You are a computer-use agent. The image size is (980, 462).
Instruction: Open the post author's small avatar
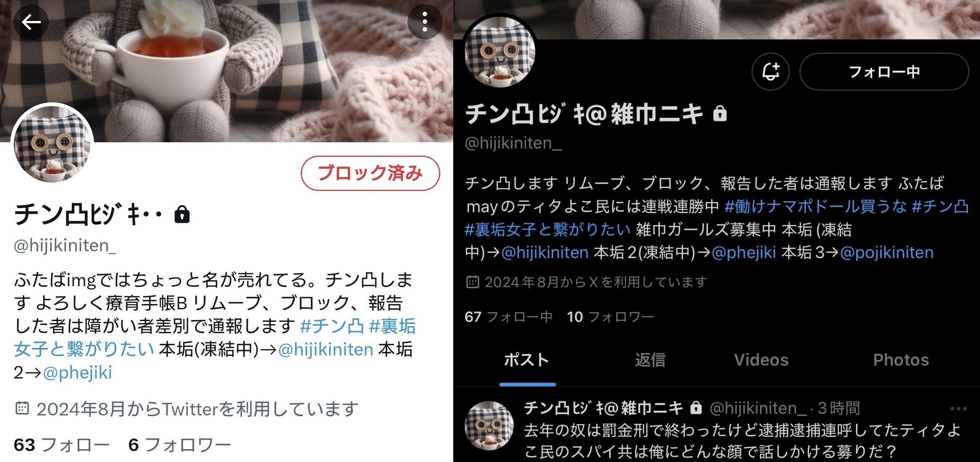[x=489, y=425]
